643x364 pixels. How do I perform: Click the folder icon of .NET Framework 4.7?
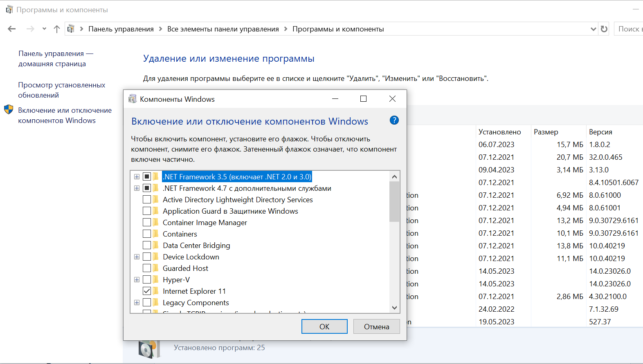156,188
